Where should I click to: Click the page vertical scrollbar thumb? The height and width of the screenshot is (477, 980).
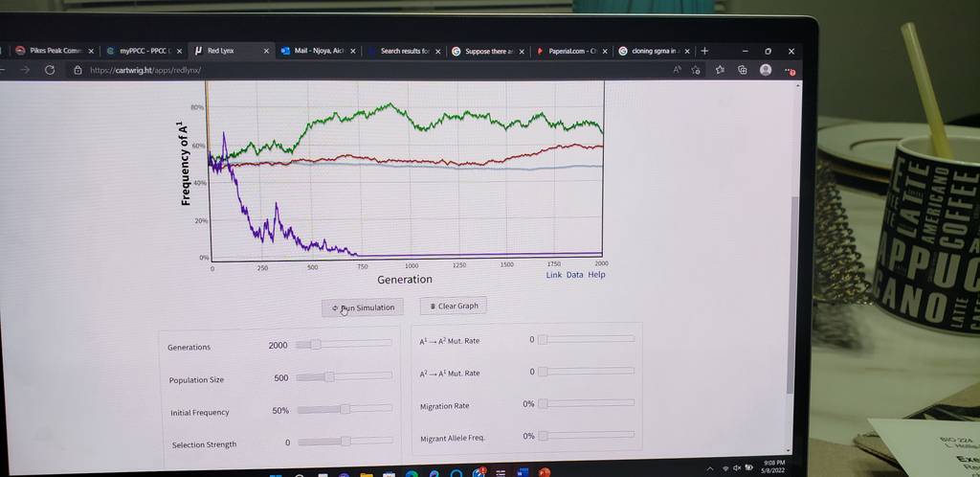[791, 294]
